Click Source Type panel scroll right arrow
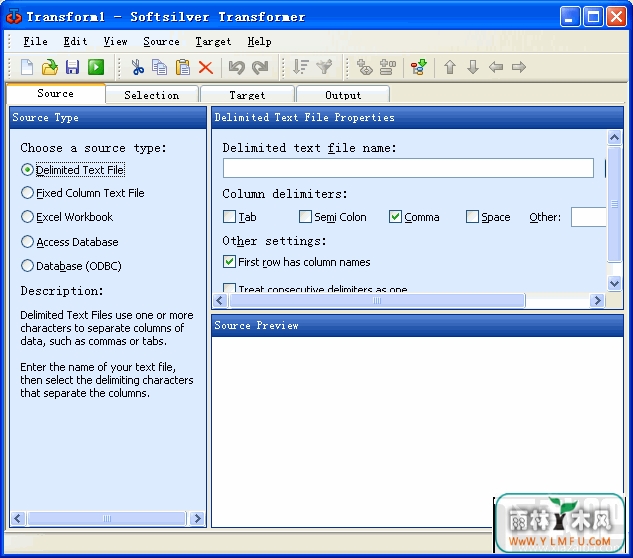Screen dimensions: 633x558 [197, 518]
